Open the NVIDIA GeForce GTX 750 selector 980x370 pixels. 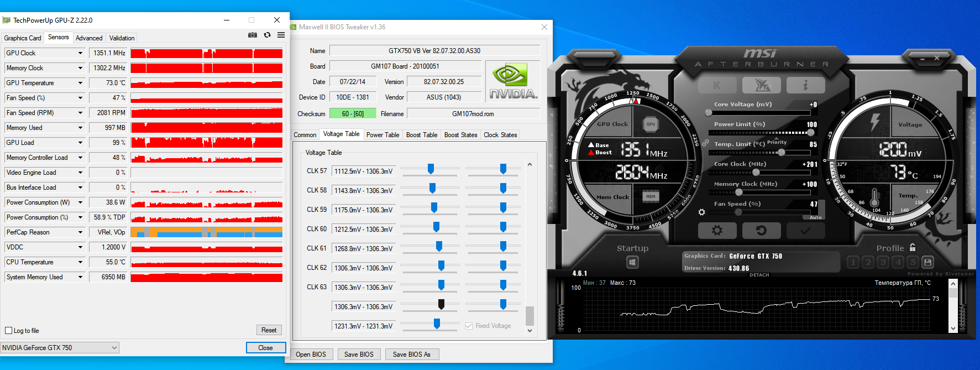[60, 348]
